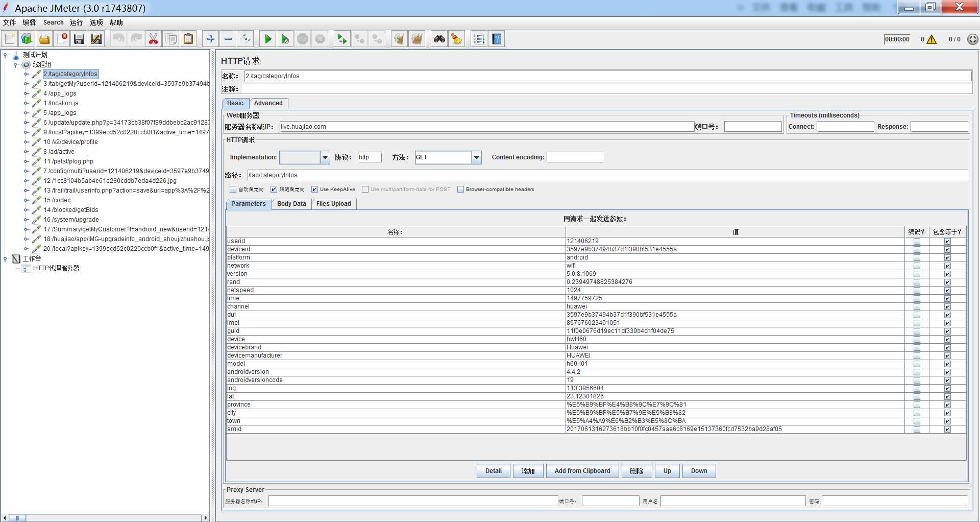Toggle include-equals checkbox for smid row
This screenshot has width=980, height=522.
click(947, 429)
